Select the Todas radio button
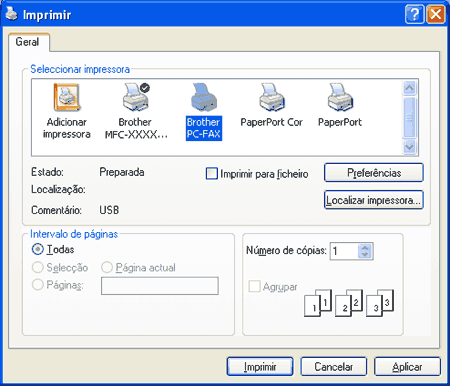Image resolution: width=450 pixels, height=386 pixels. point(37,249)
